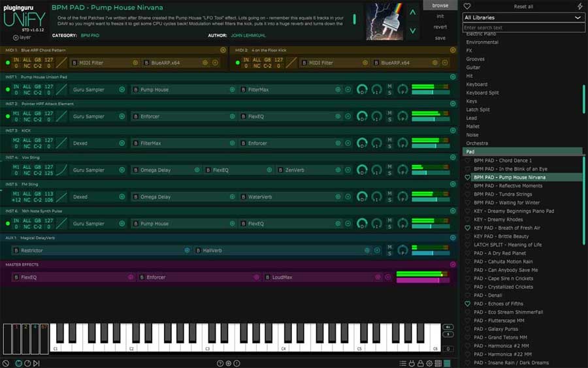
Task: Click the tempo dial icon in the footer
Action: [x=27, y=363]
